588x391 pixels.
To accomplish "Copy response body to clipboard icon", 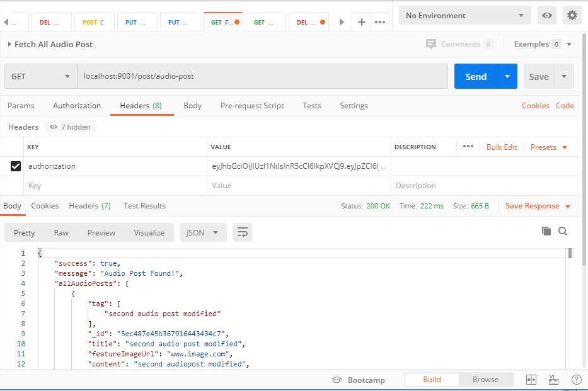I will coord(546,231).
